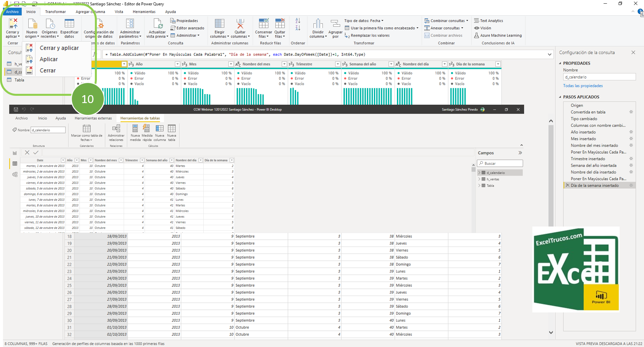644x347 pixels.
Task: Open filter dropdown for Nombre del mes
Action: [x=284, y=64]
